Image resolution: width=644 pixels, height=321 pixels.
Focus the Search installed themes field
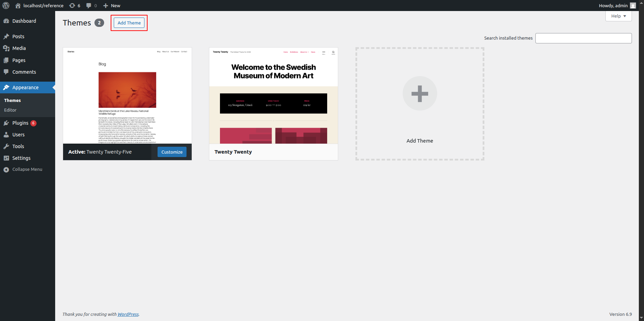pyautogui.click(x=583, y=38)
